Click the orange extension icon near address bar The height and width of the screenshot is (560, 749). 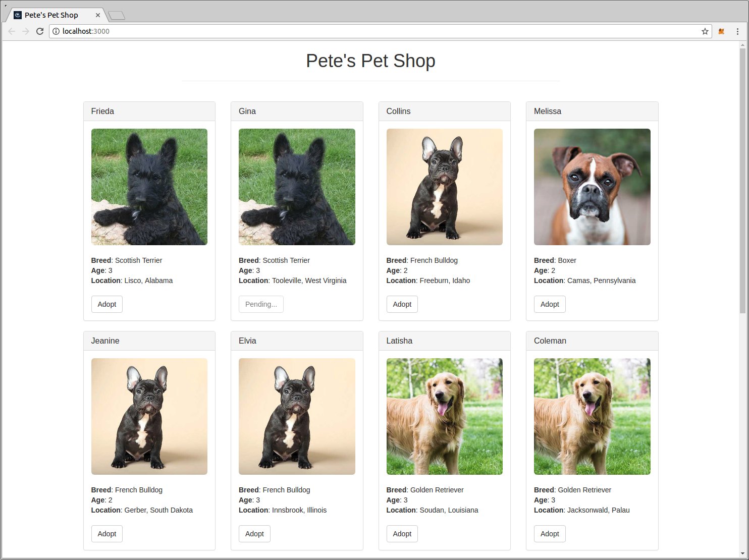tap(721, 31)
